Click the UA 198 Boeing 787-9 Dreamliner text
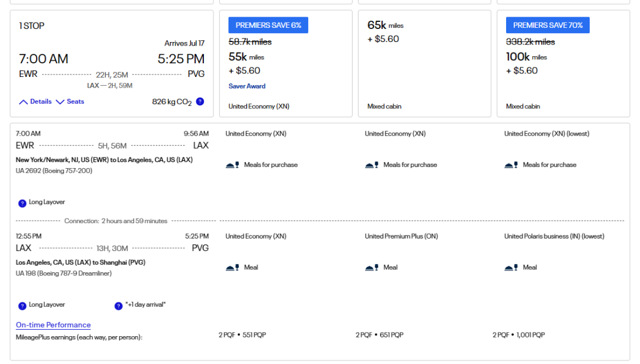640x364 pixels. (63, 273)
